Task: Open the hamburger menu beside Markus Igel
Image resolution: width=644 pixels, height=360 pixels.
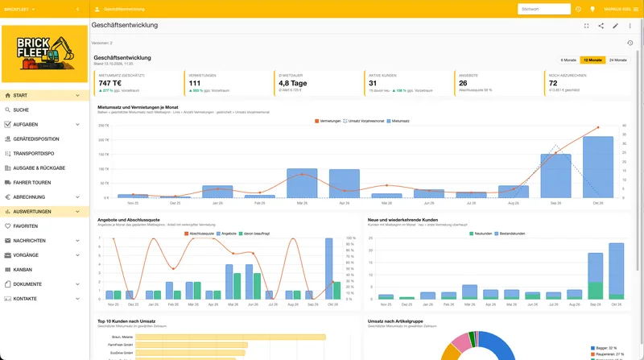Action: pyautogui.click(x=636, y=9)
